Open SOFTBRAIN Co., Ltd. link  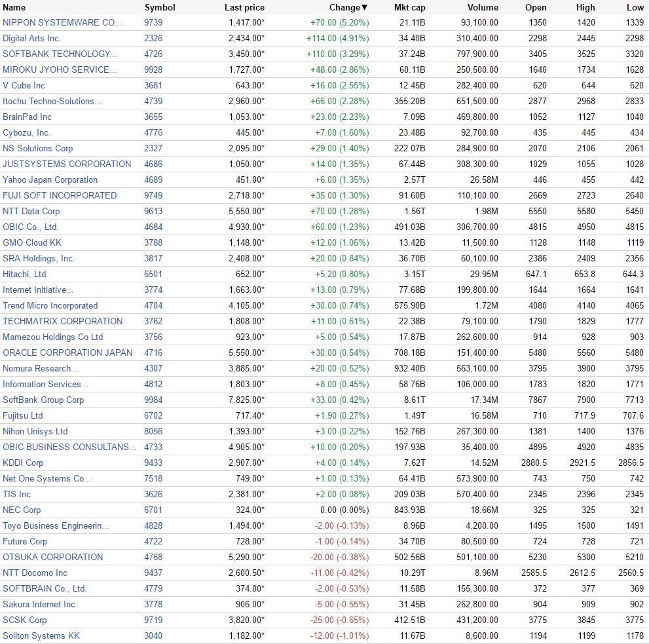45,589
